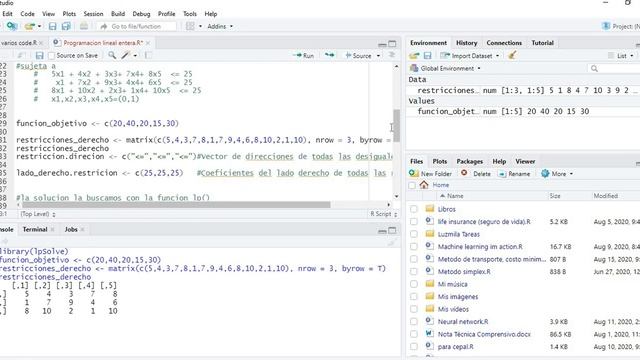Click the open file folder icon
The image size is (640, 360).
point(29,26)
